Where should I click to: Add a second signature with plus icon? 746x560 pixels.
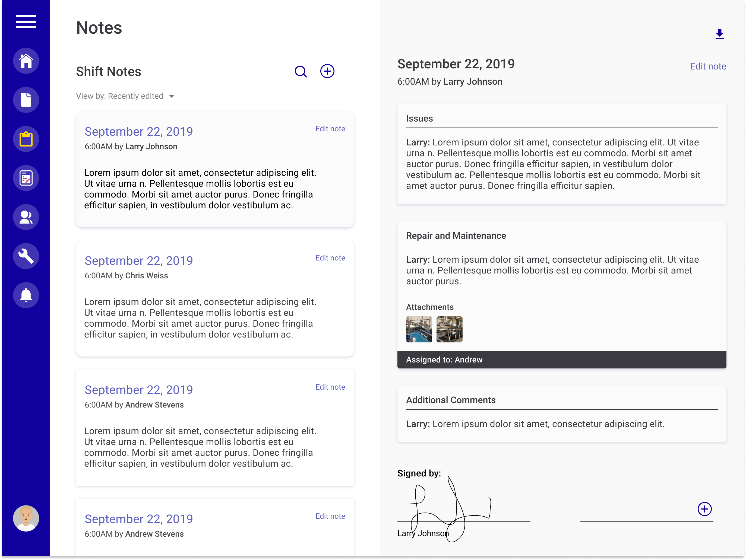click(x=704, y=509)
